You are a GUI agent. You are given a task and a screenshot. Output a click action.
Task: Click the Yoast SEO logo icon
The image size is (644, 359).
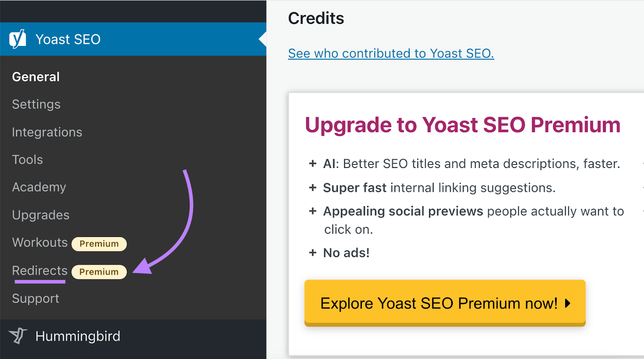click(18, 39)
